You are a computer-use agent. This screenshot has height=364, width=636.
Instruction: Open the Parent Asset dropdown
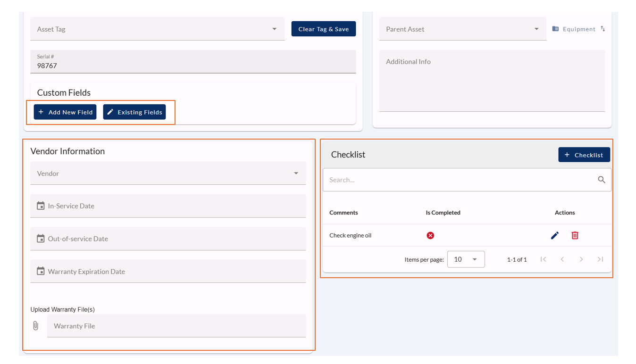[x=536, y=29]
